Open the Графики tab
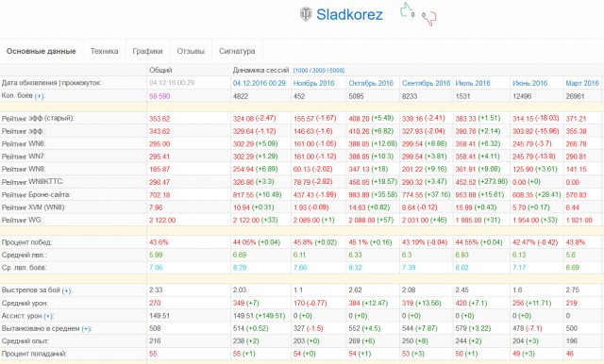This screenshot has width=604, height=364. (x=147, y=51)
